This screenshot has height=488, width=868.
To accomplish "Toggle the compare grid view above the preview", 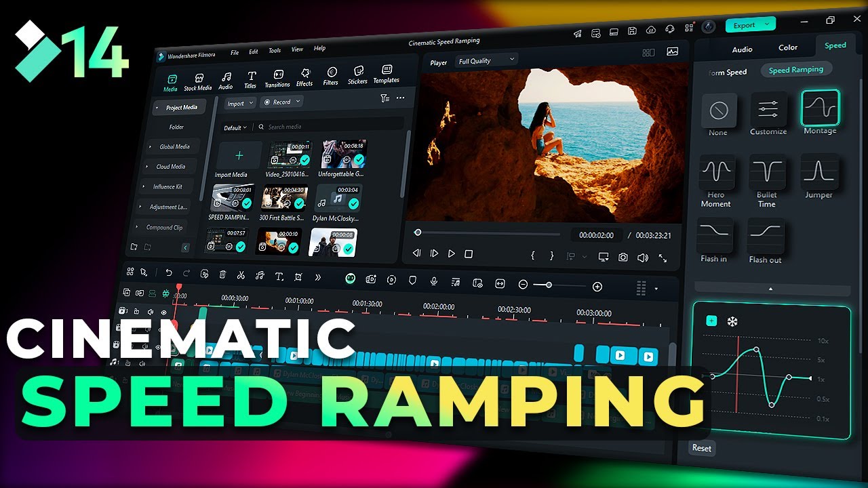I will (648, 53).
